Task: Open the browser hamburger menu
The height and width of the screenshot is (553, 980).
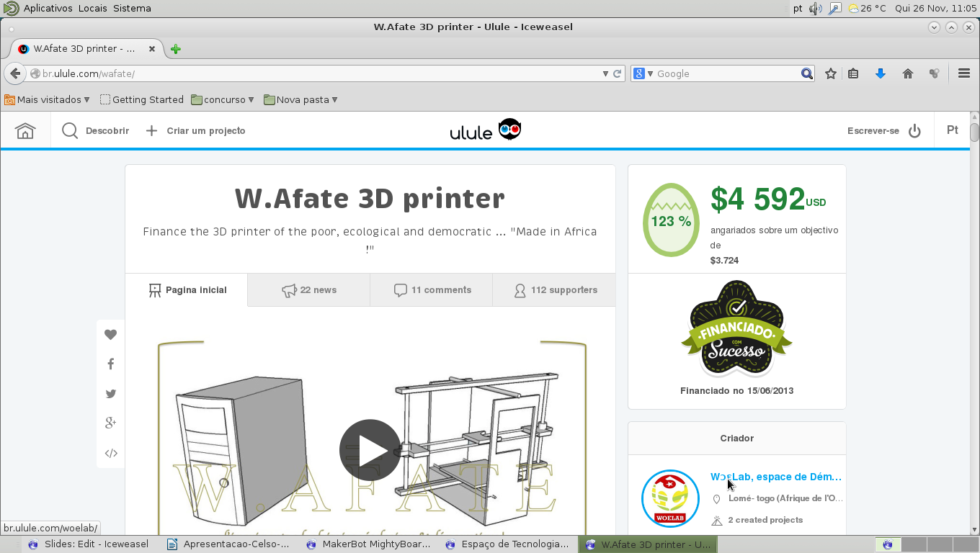Action: (964, 73)
